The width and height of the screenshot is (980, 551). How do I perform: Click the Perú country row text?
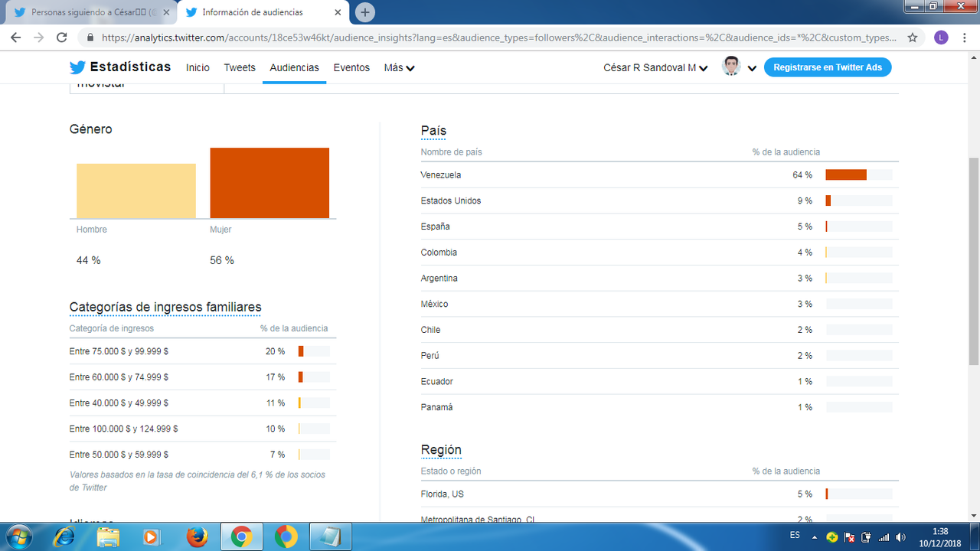430,356
